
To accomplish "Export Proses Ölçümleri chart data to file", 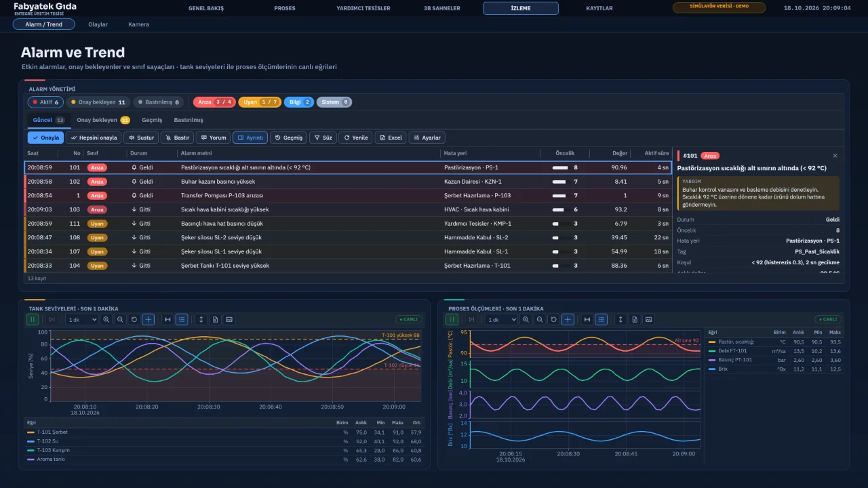I will click(x=635, y=319).
